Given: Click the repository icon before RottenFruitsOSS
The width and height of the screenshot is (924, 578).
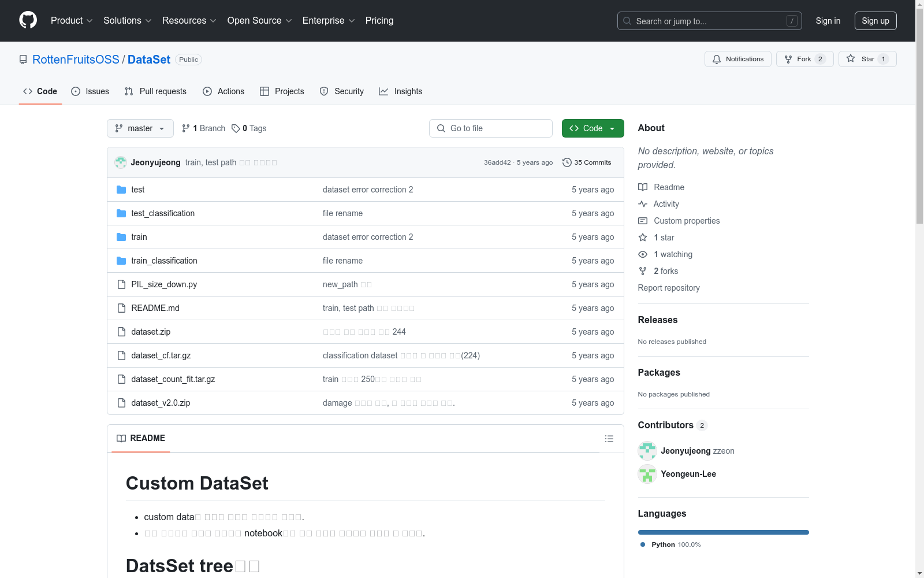Looking at the screenshot, I should pos(23,60).
